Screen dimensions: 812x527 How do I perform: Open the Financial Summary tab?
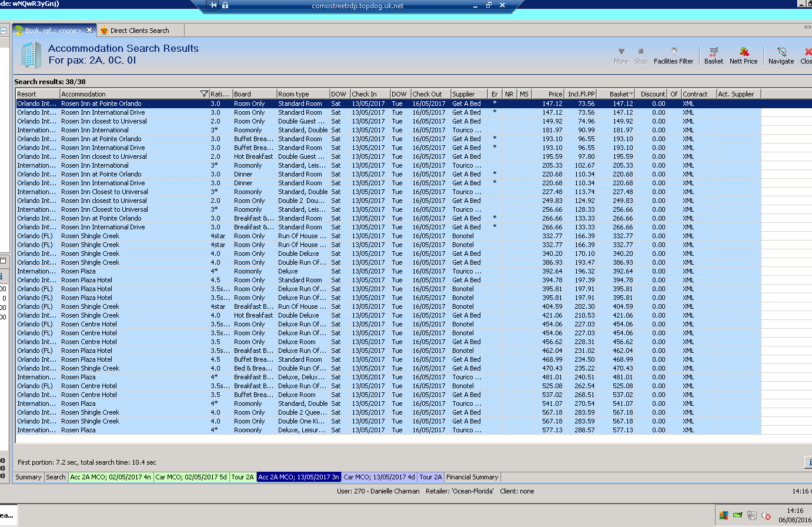[x=472, y=477]
